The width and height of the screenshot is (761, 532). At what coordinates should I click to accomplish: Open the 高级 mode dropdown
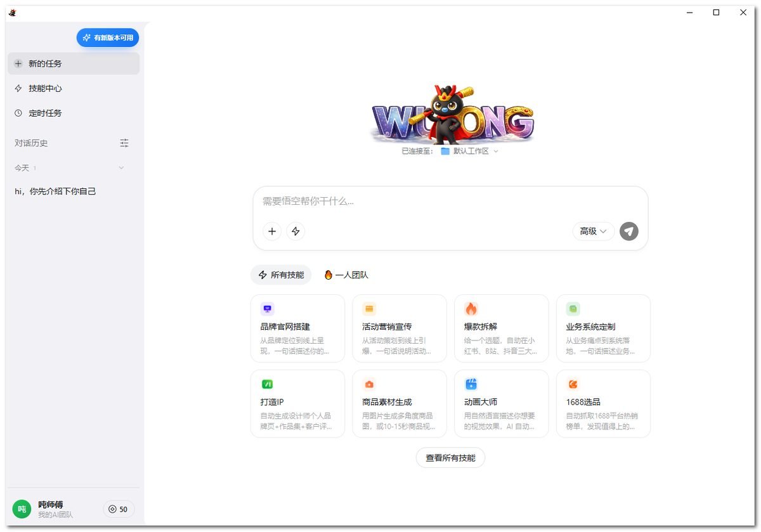[x=594, y=231]
